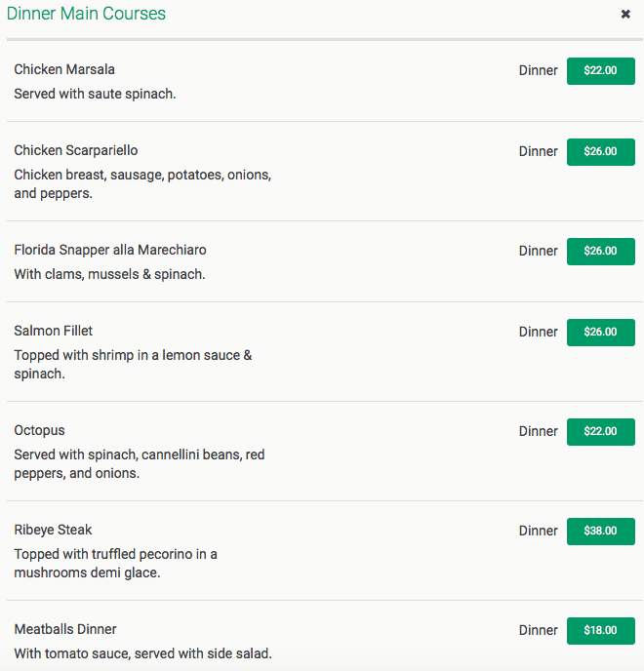Click the Chicken Scarpariello $26.00 price button
This screenshot has width=644, height=671.
pyautogui.click(x=601, y=152)
